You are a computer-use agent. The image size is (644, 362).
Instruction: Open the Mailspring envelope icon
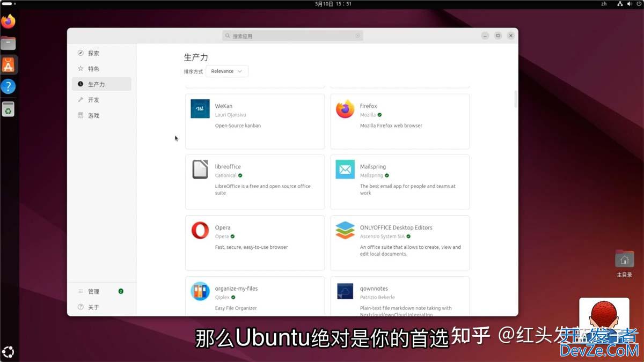(x=345, y=169)
